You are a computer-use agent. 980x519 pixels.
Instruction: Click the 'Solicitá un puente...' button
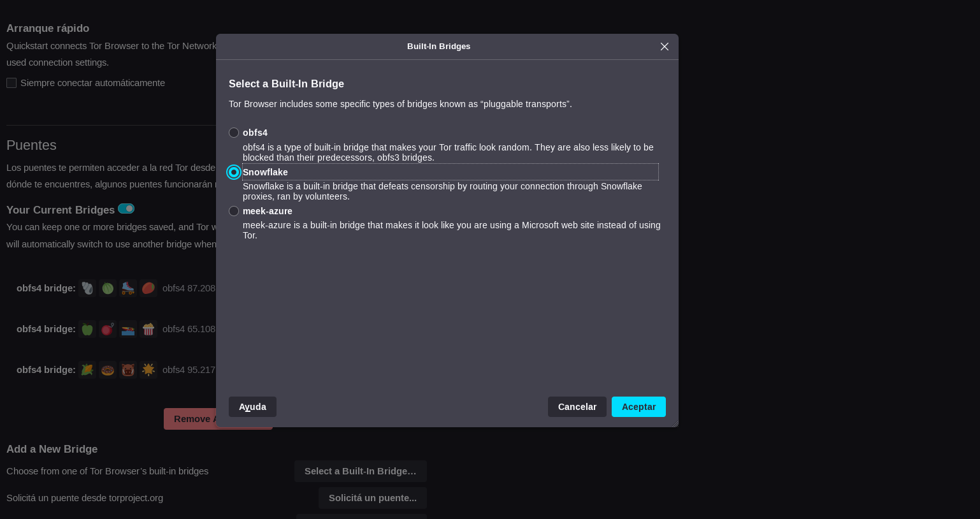(372, 498)
